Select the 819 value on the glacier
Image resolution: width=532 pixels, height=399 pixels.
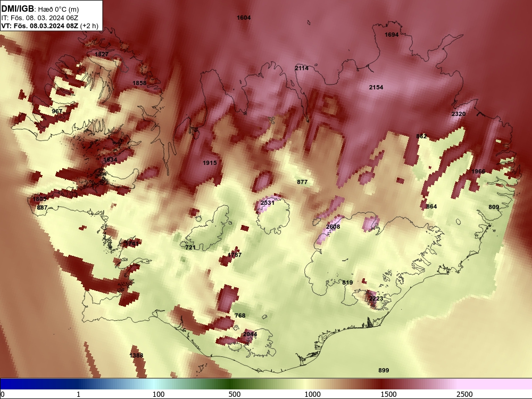click(x=347, y=282)
